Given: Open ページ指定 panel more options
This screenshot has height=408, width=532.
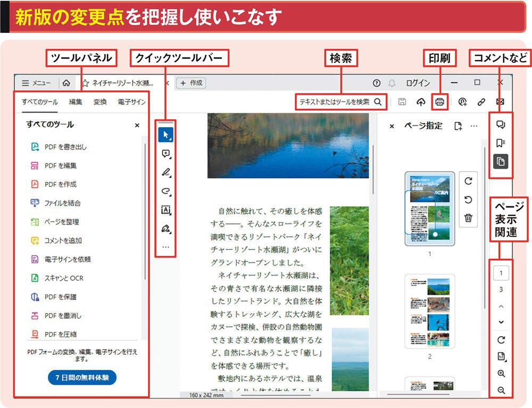Looking at the screenshot, I should pyautogui.click(x=474, y=126).
